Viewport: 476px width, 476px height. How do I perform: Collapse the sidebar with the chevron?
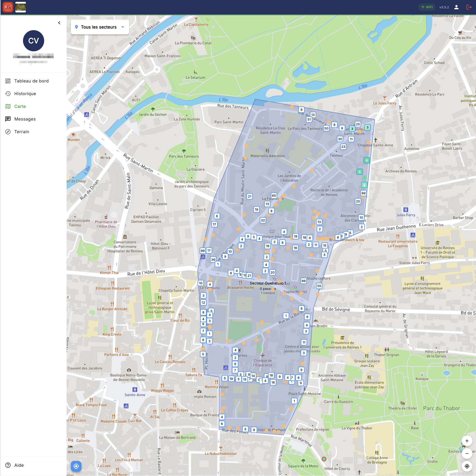(59, 23)
